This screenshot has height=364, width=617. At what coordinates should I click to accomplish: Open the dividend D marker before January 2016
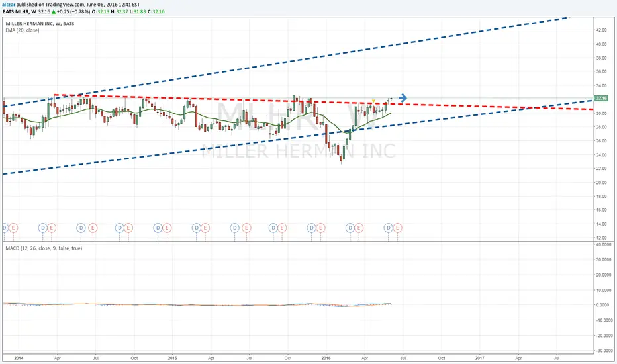pos(312,228)
